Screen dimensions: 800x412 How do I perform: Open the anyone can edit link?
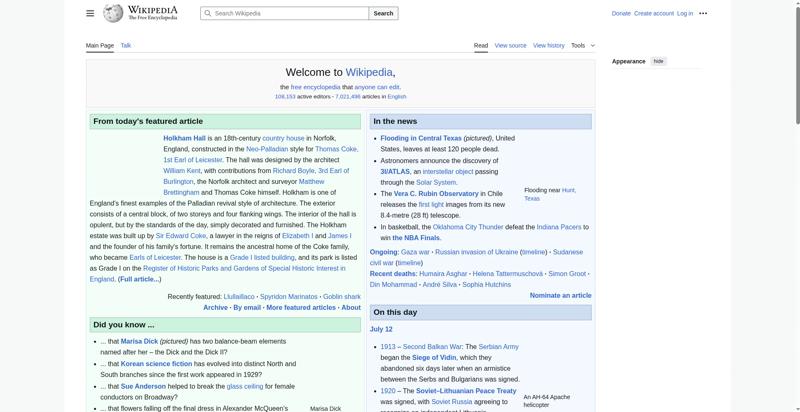(377, 87)
